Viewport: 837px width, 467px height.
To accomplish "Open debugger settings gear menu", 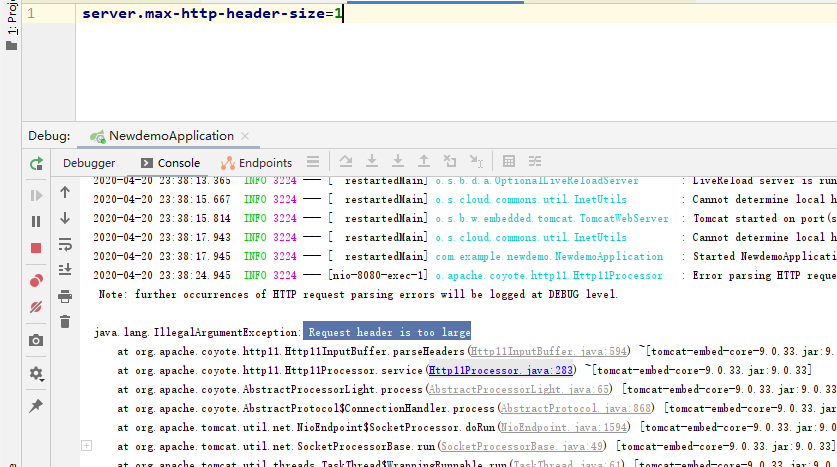I will click(36, 374).
